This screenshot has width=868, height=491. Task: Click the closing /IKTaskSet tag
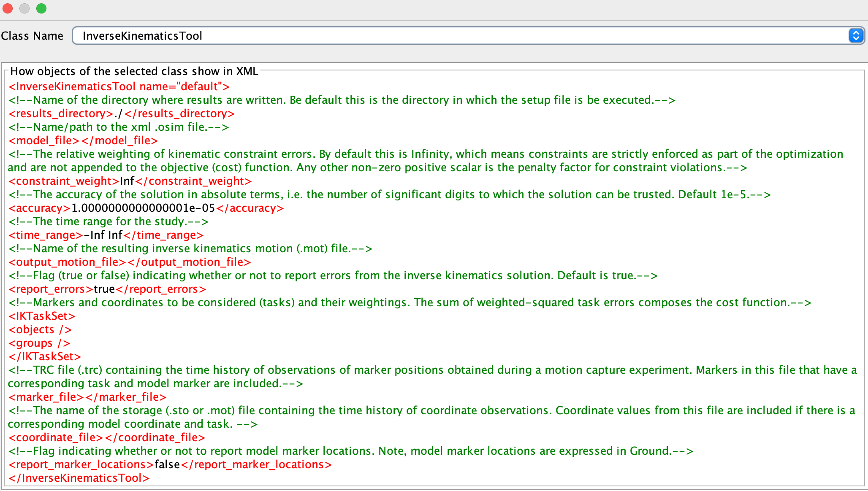(x=45, y=356)
